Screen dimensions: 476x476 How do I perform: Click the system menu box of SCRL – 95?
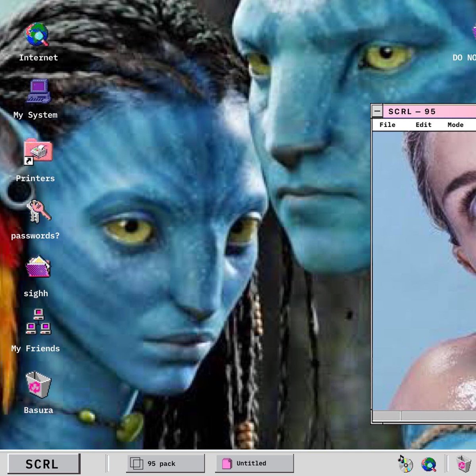coord(377,111)
